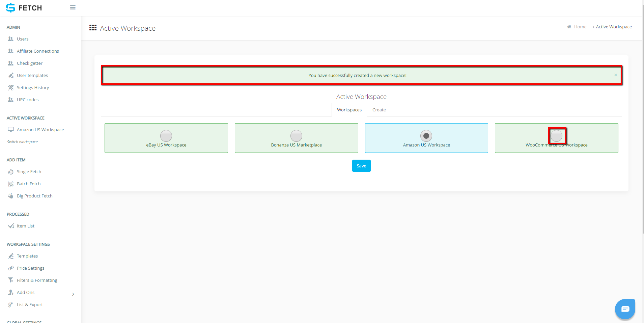644x323 pixels.
Task: Open Settings History link
Action: coord(33,87)
